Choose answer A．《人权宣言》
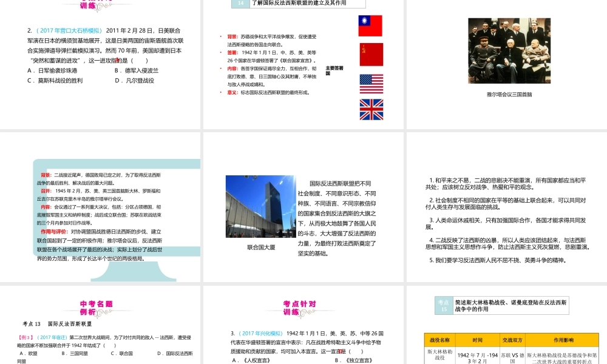 click(x=251, y=360)
